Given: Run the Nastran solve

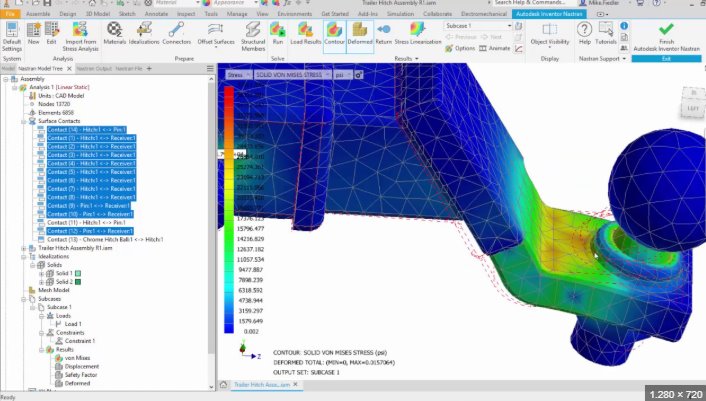Looking at the screenshot, I should [x=278, y=34].
